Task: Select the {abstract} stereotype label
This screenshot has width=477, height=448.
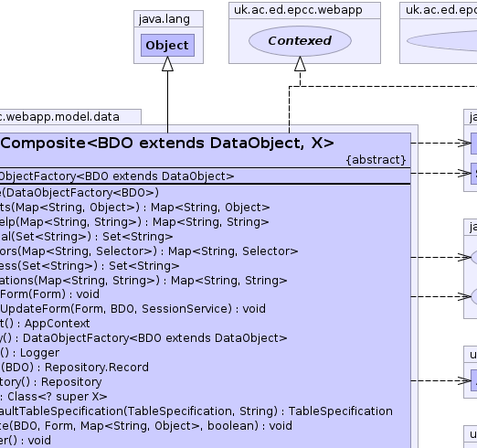Action: pyautogui.click(x=376, y=160)
